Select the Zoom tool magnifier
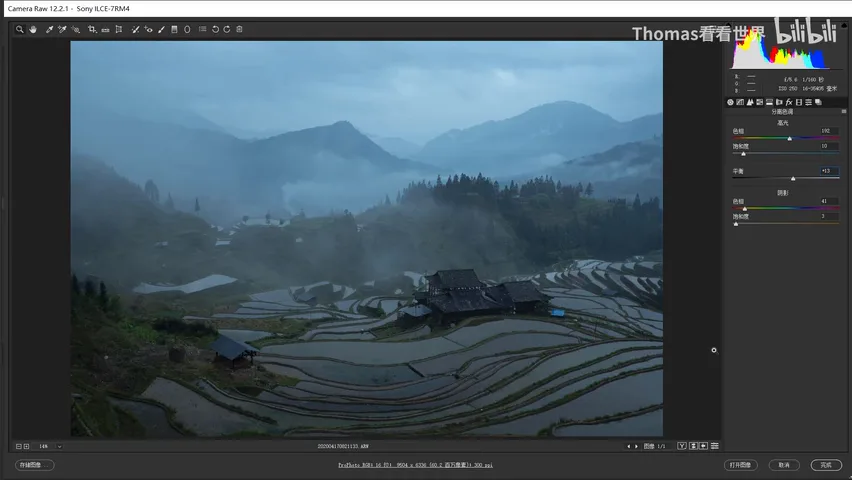 20,29
